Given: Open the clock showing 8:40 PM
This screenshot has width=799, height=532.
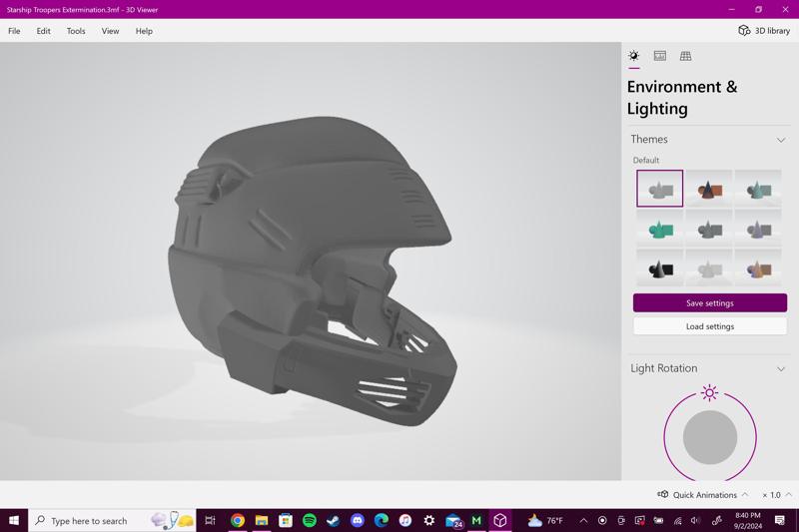Looking at the screenshot, I should 747,521.
